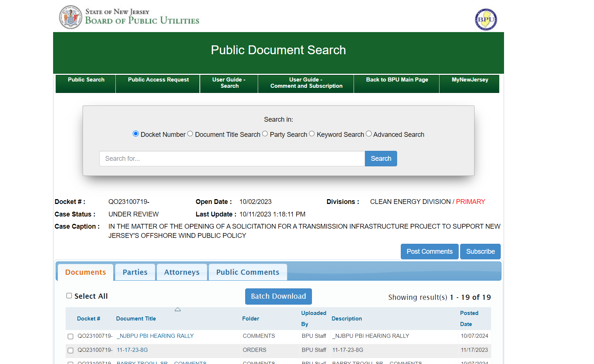This screenshot has height=364, width=594.
Task: Switch to the Public Comments tab
Action: click(248, 272)
